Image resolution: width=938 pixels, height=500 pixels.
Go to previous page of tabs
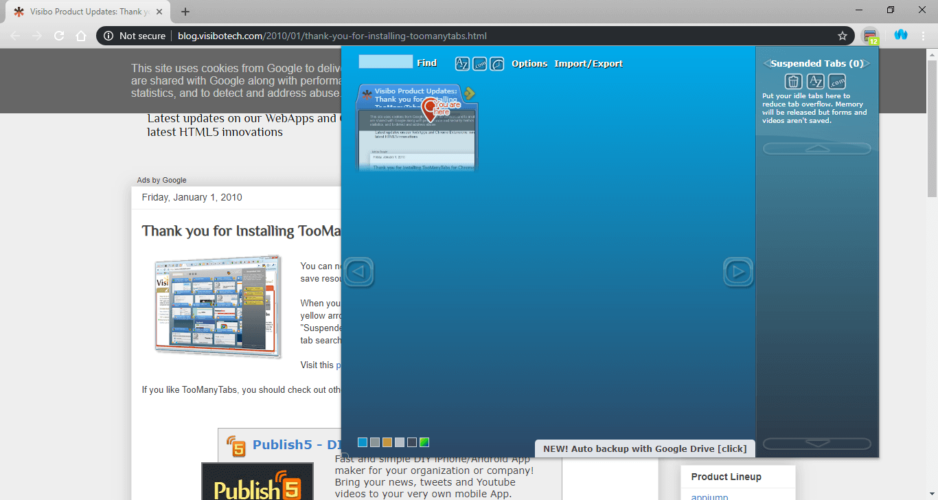(x=359, y=272)
